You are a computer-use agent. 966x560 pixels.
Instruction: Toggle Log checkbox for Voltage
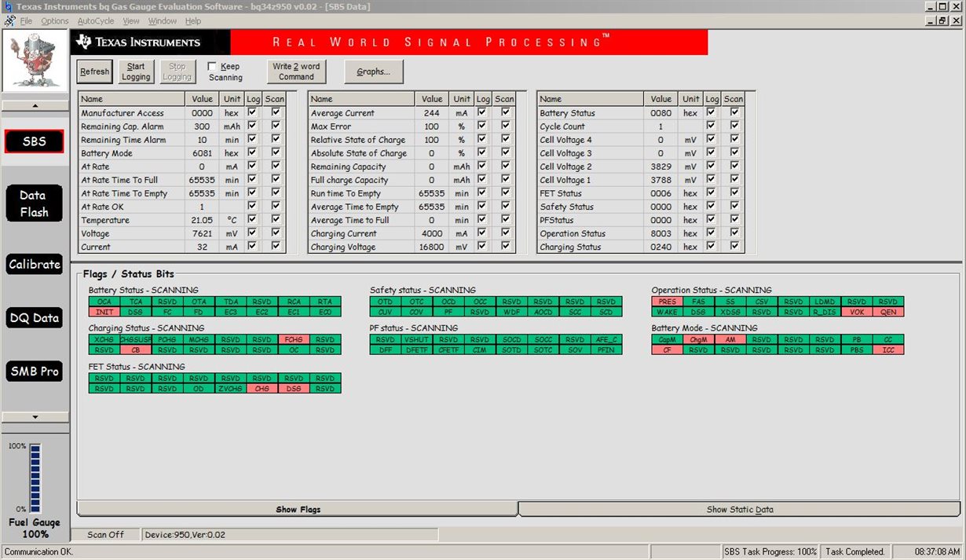pyautogui.click(x=252, y=232)
